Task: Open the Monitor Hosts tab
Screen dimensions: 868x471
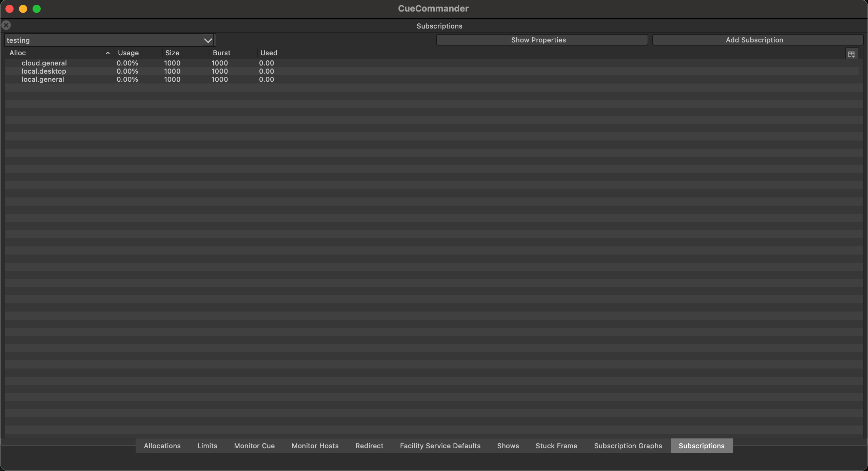Action: click(x=315, y=446)
